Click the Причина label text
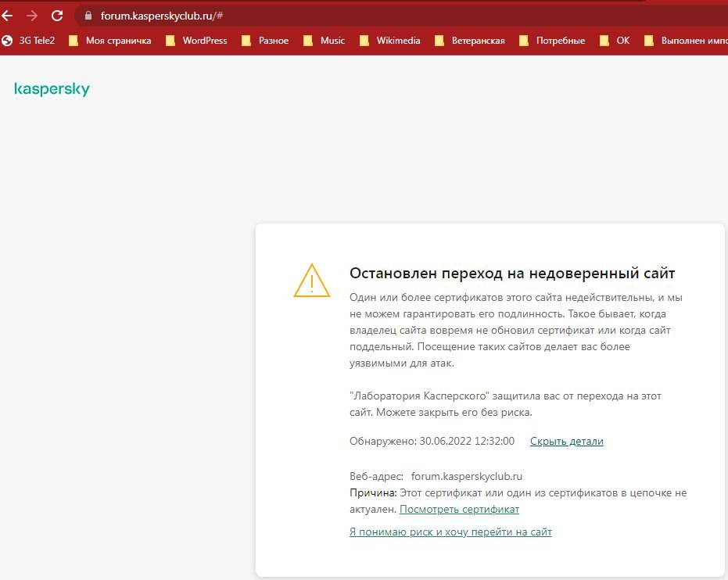728x580 pixels. pyautogui.click(x=373, y=493)
